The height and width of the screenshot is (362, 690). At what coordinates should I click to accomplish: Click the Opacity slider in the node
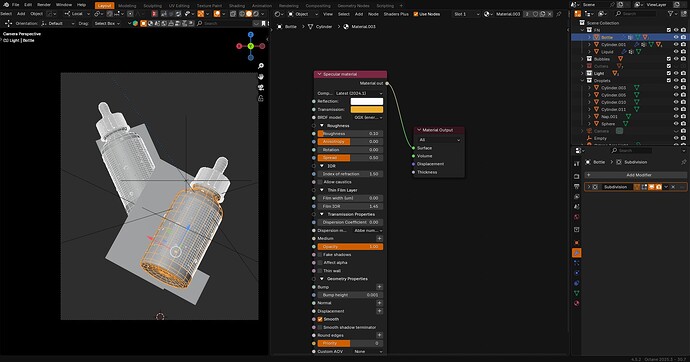click(350, 247)
